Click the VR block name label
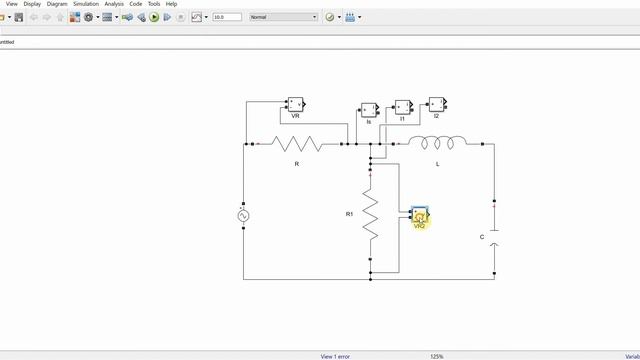The width and height of the screenshot is (640, 360). (x=296, y=116)
